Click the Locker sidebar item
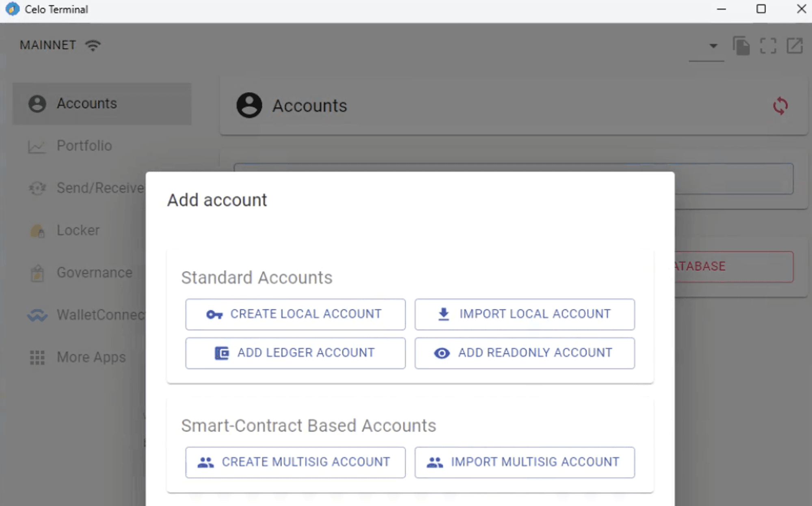Screen dimensions: 812x506 78,230
